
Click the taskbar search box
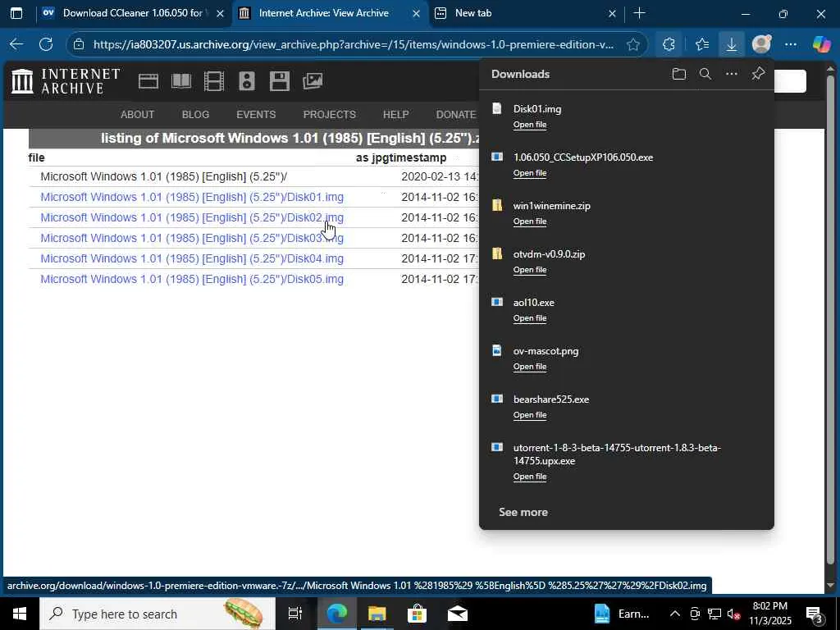point(157,614)
